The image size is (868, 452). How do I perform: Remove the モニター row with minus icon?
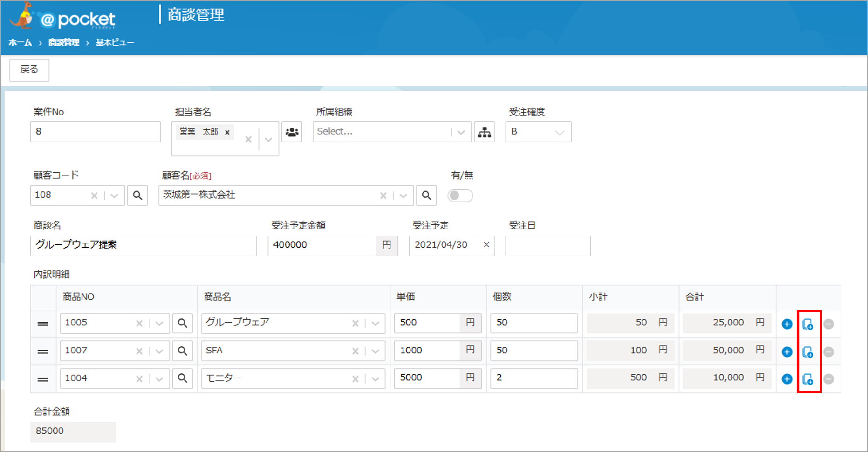pos(828,379)
